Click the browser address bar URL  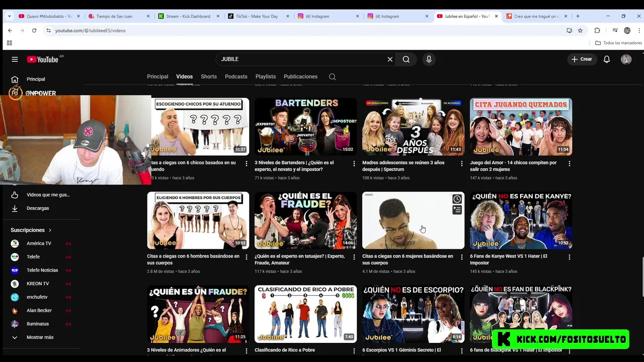pyautogui.click(x=90, y=31)
